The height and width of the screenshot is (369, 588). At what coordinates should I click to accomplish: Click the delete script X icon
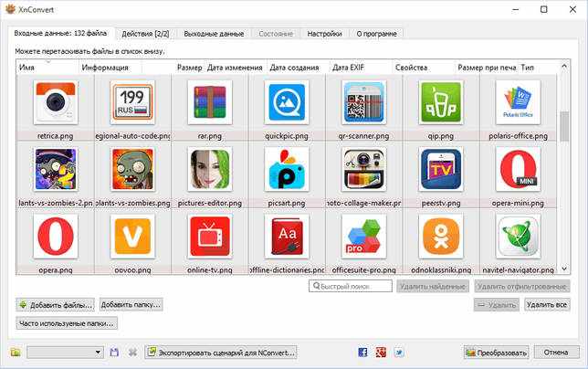tap(132, 353)
